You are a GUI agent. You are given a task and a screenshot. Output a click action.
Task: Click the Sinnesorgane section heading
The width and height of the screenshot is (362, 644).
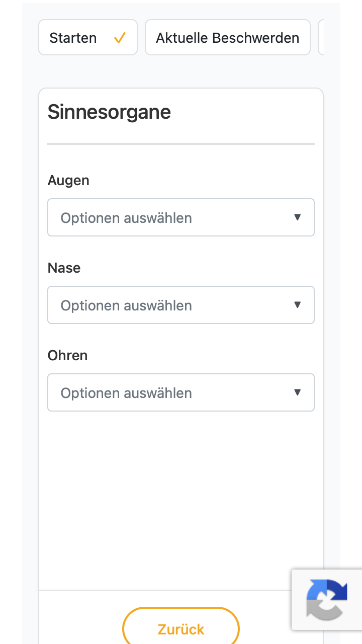(x=109, y=112)
